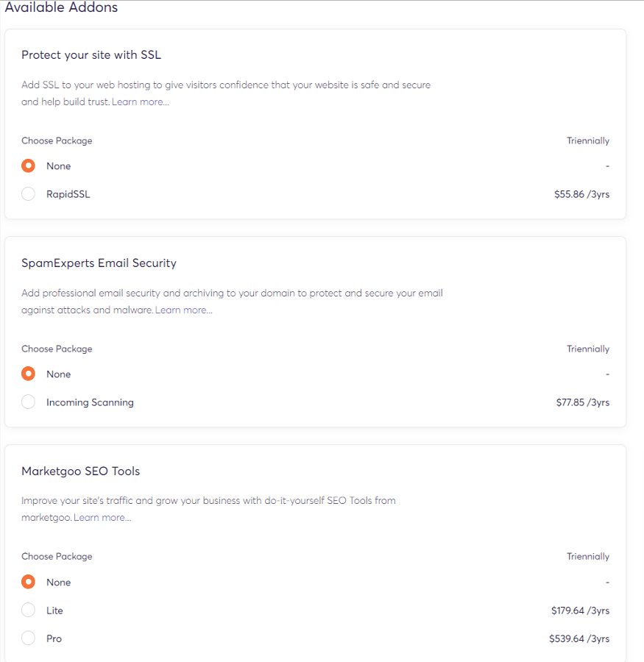644x662 pixels.
Task: Open the SSL Learn more link
Action: click(x=140, y=102)
